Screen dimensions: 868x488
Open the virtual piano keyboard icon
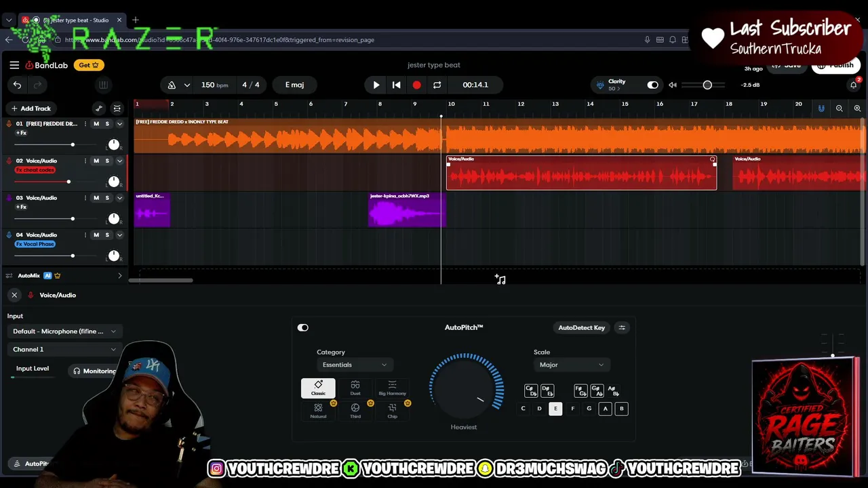pos(103,85)
